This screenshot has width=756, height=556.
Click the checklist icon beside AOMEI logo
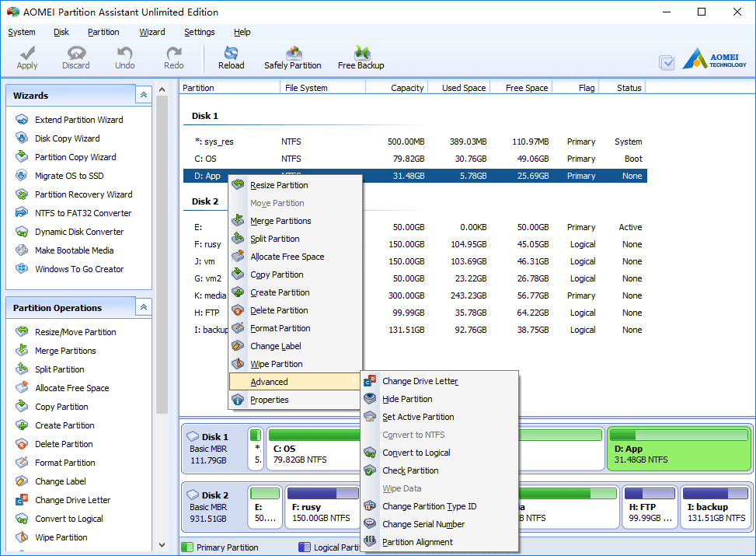click(667, 63)
